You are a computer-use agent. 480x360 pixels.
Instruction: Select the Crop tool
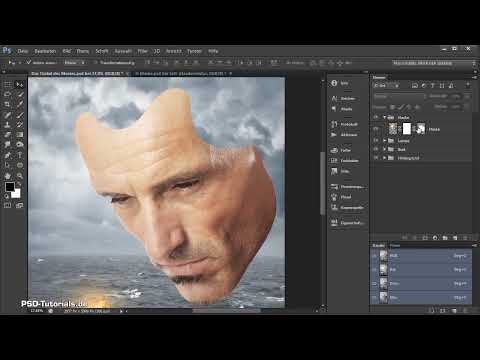[7, 105]
